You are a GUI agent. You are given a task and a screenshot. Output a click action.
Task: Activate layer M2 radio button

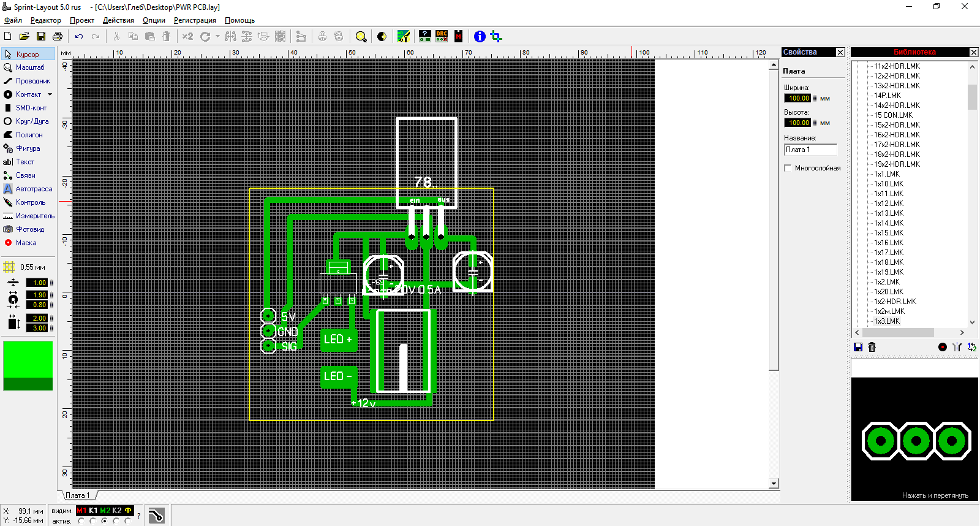pos(104,521)
